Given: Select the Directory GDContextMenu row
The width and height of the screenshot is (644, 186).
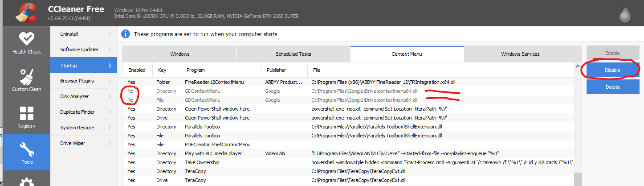Looking at the screenshot, I should pyautogui.click(x=348, y=91).
